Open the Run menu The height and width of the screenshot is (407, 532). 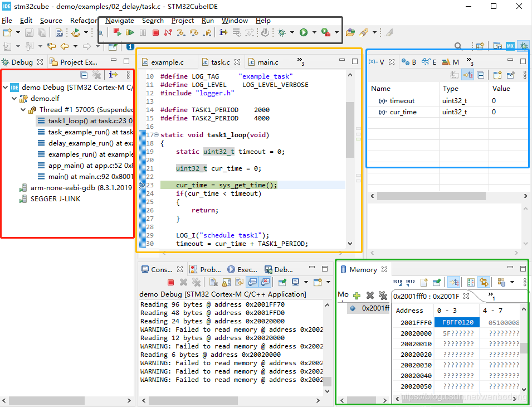tap(208, 21)
